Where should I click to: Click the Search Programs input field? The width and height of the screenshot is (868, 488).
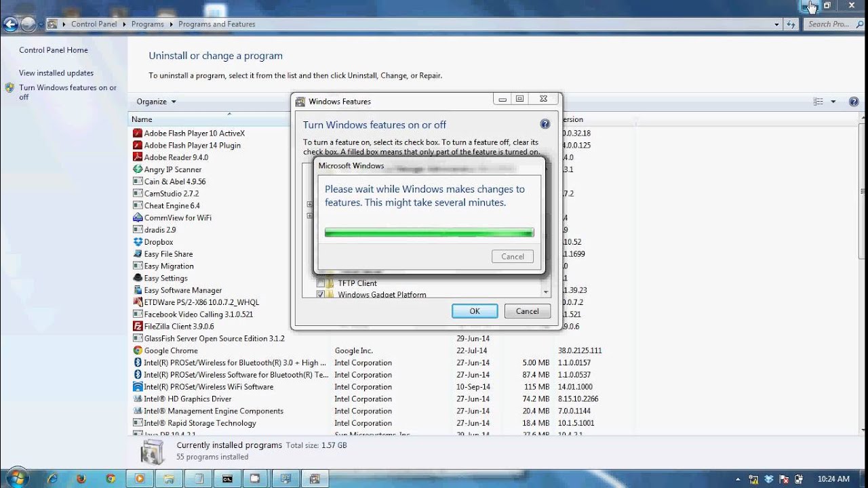tap(835, 24)
